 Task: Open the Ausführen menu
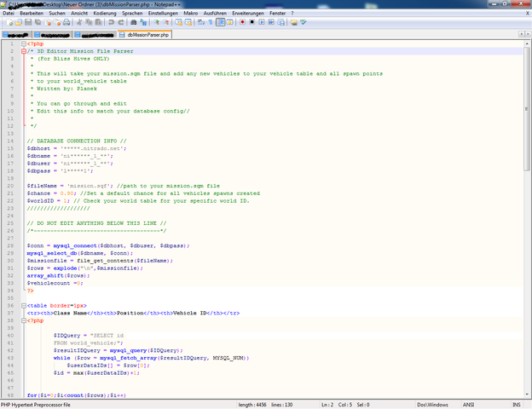click(x=215, y=14)
